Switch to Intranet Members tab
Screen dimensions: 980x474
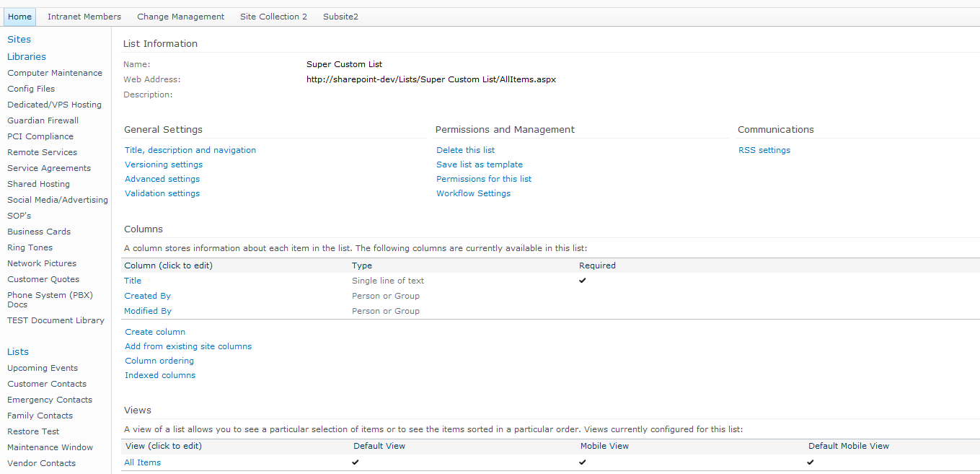[x=84, y=17]
